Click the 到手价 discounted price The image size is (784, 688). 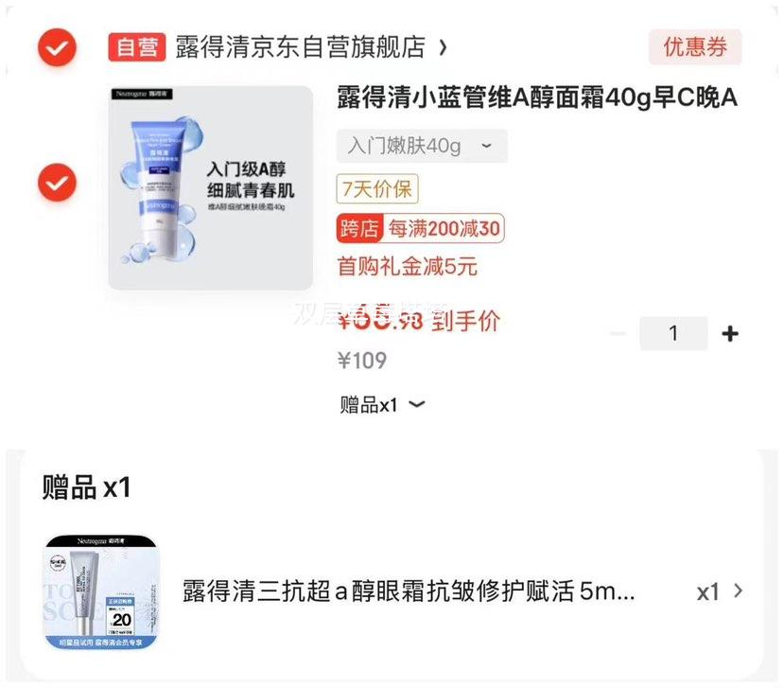[419, 320]
